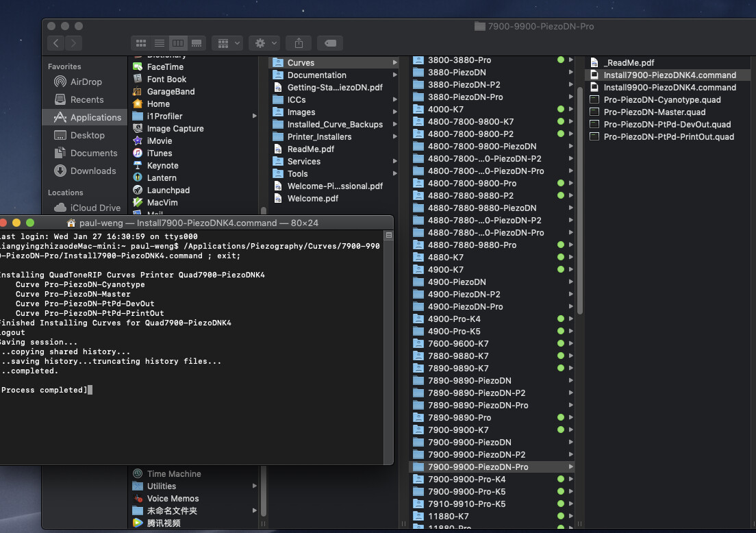756x533 pixels.
Task: Click the Edit Tags toolbar button
Action: pos(330,43)
